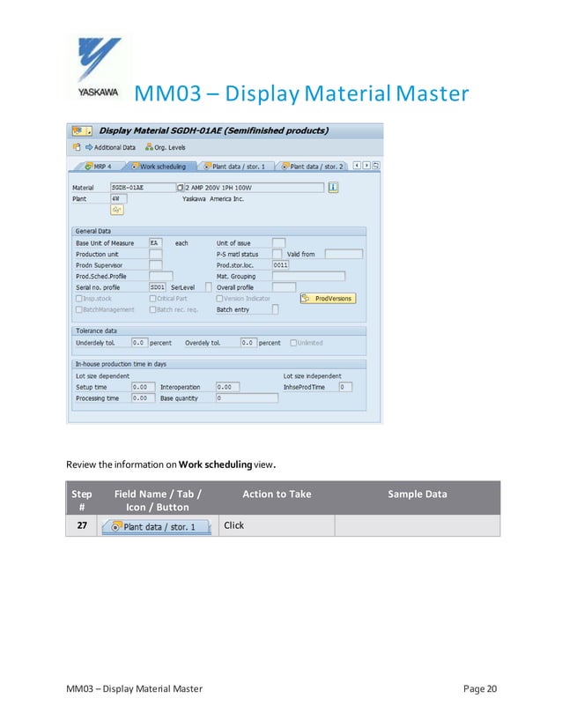Click the 'Tolerance data' section header
562x728 pixels.
click(x=97, y=331)
